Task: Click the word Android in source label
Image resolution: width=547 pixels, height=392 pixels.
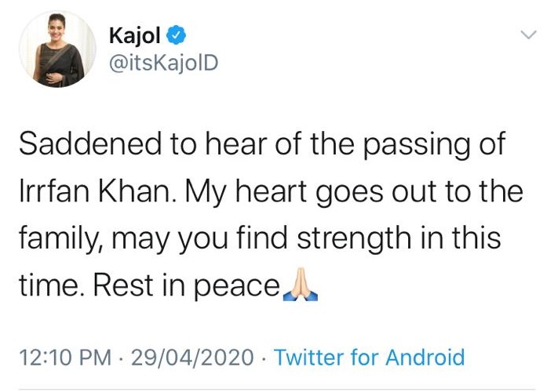Action: pyautogui.click(x=425, y=358)
